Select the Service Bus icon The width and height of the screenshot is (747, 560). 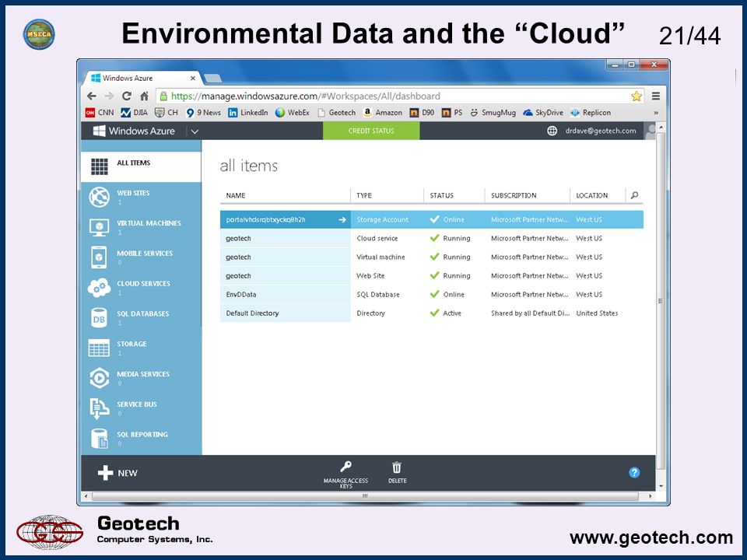coord(99,408)
